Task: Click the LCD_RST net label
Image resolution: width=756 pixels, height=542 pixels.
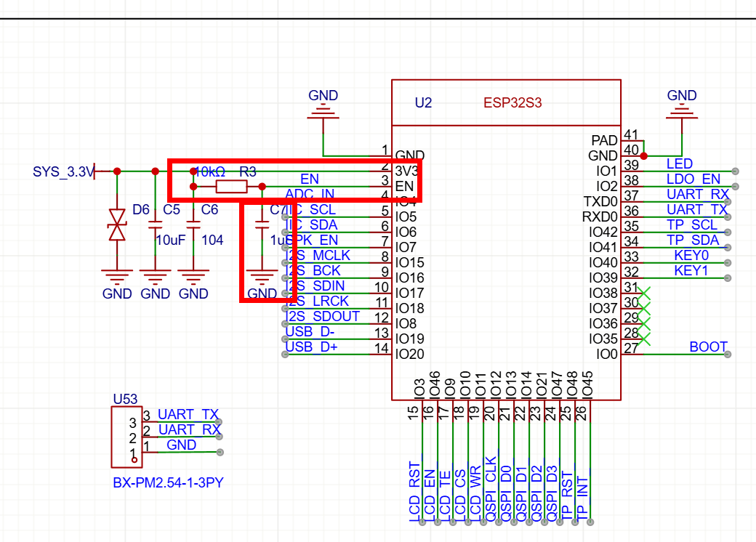Action: [414, 491]
